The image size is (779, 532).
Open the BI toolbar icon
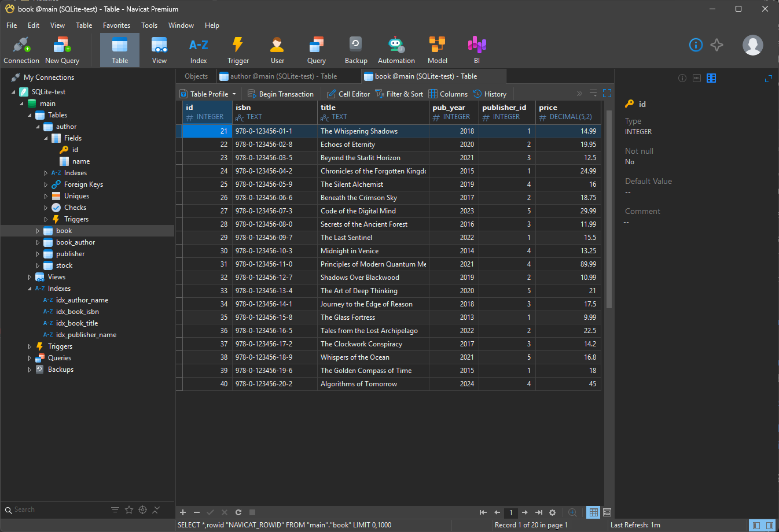pos(477,50)
